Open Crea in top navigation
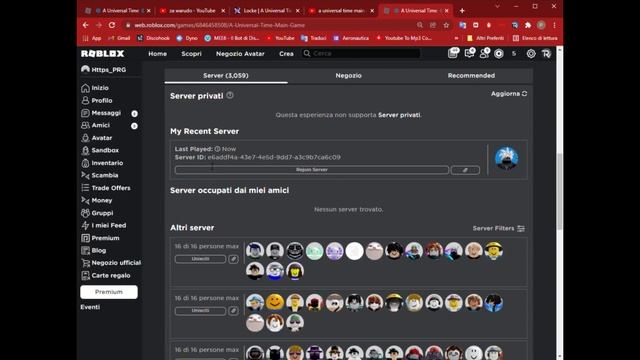 [286, 53]
